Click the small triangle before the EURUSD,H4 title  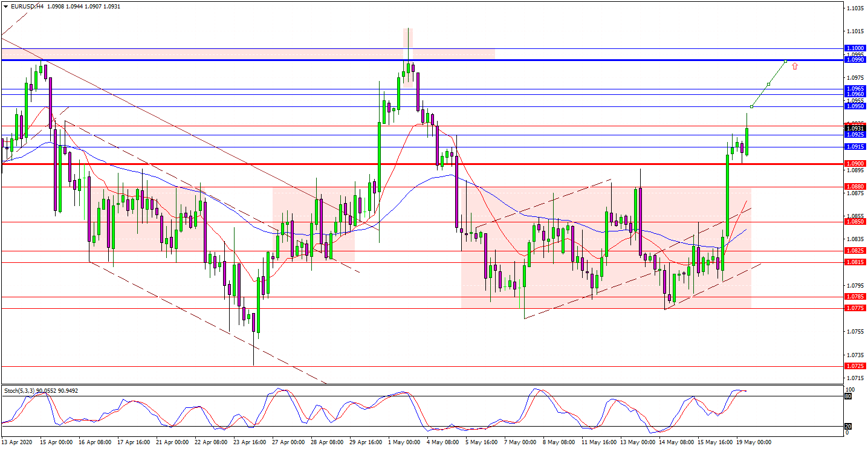pyautogui.click(x=5, y=6)
